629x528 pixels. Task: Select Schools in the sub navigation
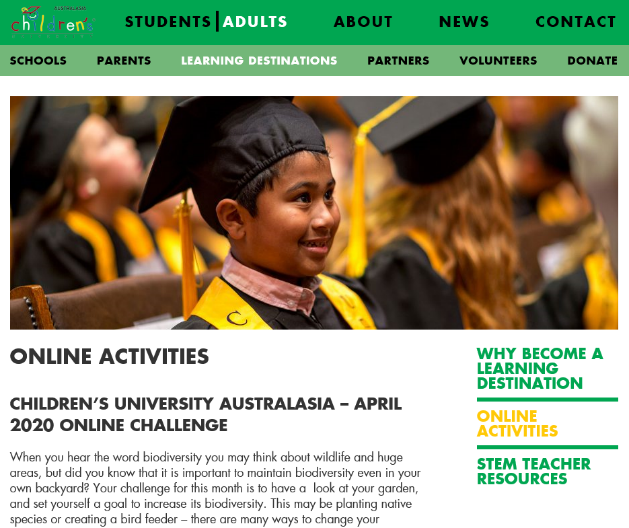click(38, 61)
